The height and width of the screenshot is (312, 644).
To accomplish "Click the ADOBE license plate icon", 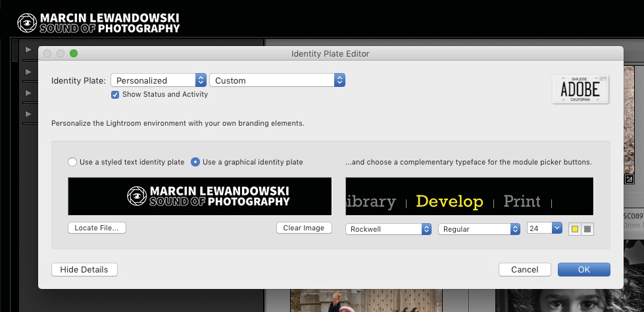I will (580, 90).
